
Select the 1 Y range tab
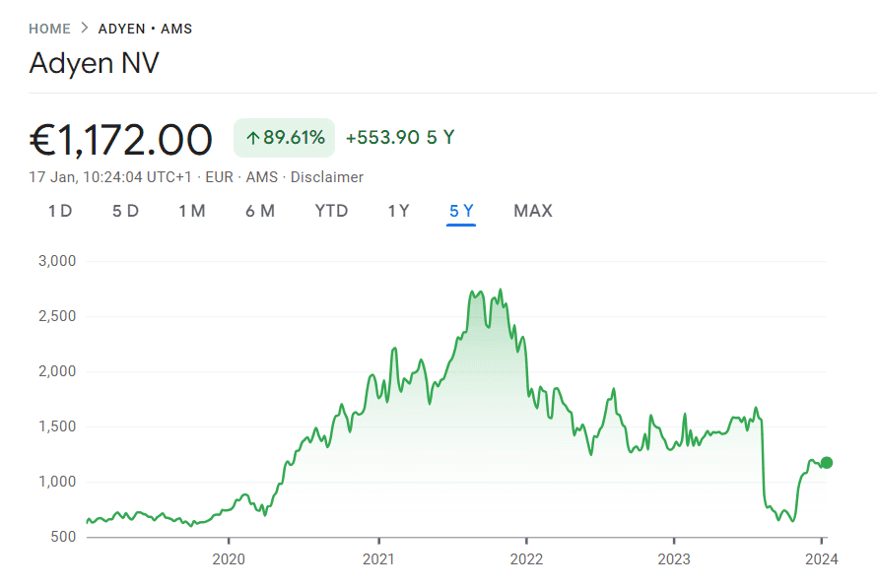(398, 211)
